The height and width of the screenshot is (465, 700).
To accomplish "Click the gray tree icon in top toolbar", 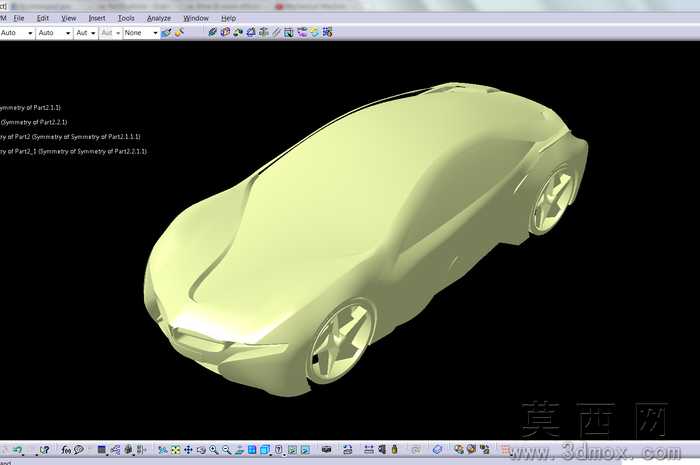I will pos(264,32).
